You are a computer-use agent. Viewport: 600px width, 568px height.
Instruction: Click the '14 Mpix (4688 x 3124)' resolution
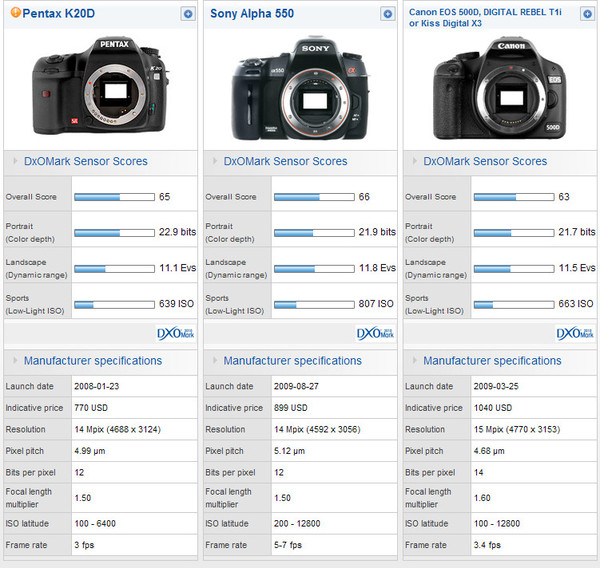pyautogui.click(x=117, y=429)
